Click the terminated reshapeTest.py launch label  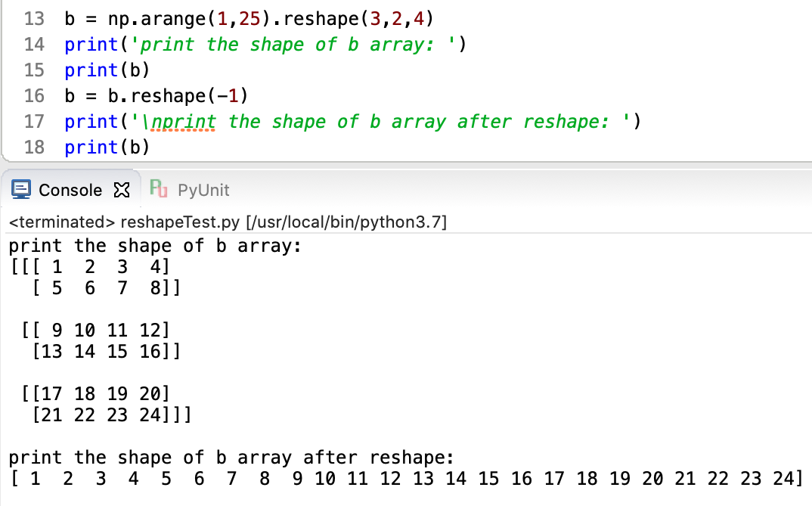[x=227, y=222]
